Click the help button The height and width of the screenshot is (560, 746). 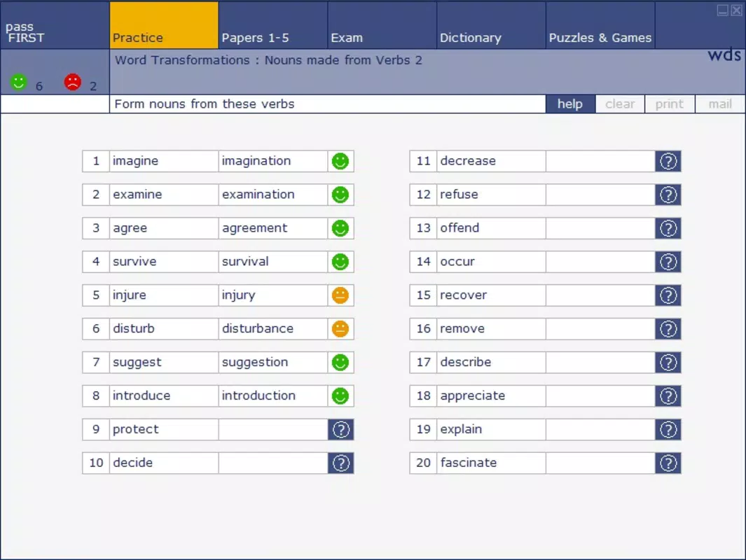pyautogui.click(x=570, y=104)
